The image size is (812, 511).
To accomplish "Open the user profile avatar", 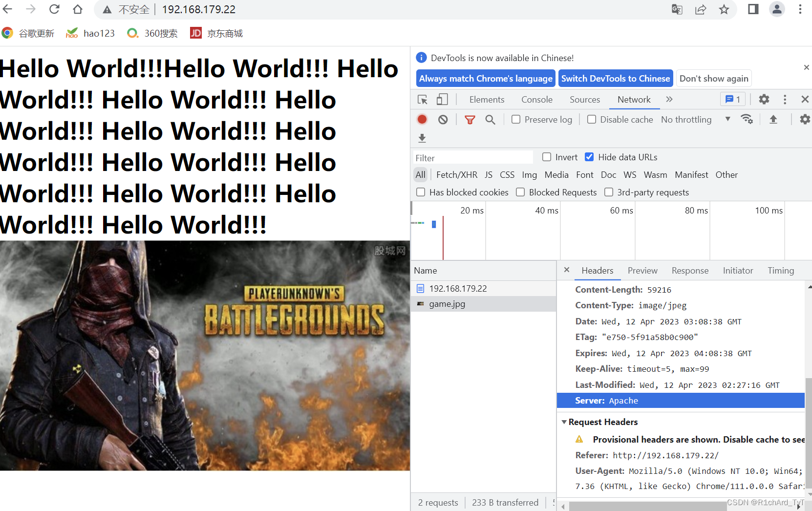I will [777, 9].
